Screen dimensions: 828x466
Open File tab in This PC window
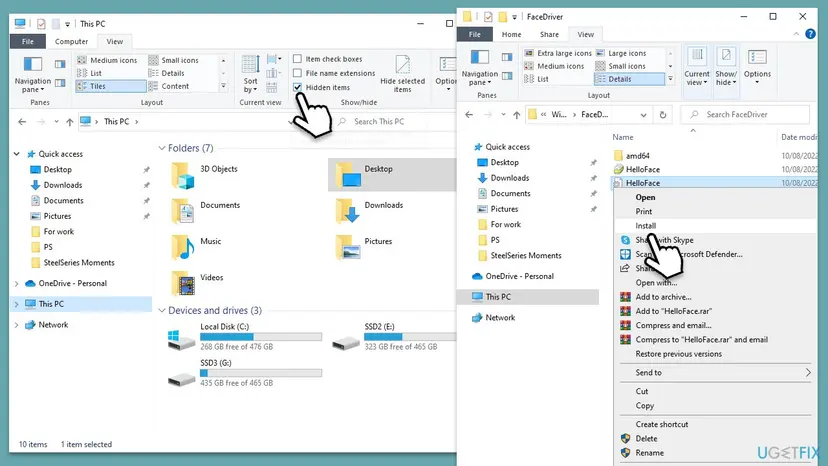coord(27,41)
